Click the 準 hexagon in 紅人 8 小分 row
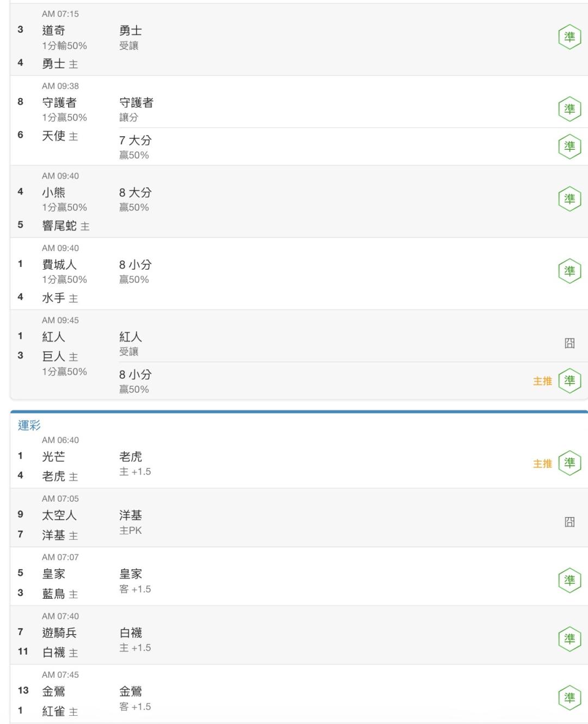This screenshot has width=588, height=724. [569, 381]
